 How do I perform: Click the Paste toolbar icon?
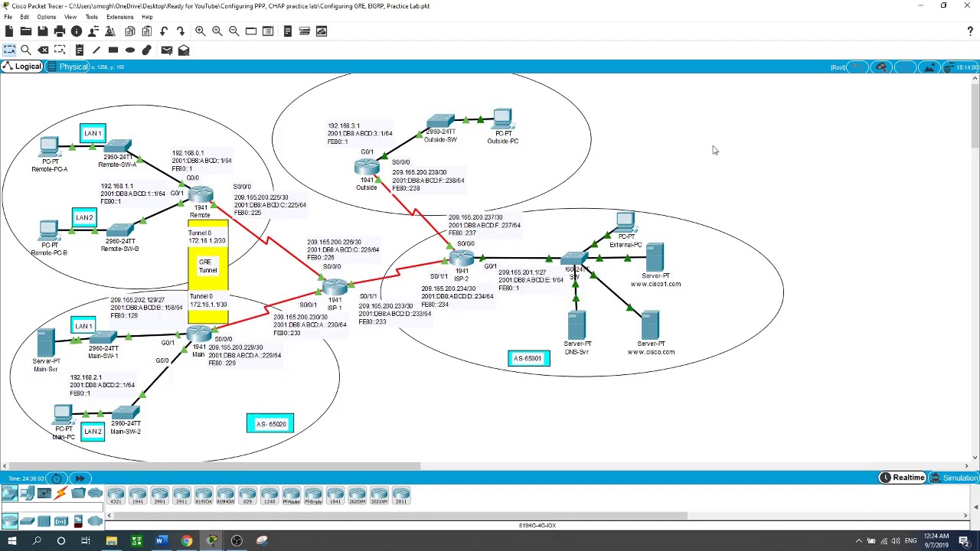[x=146, y=31]
